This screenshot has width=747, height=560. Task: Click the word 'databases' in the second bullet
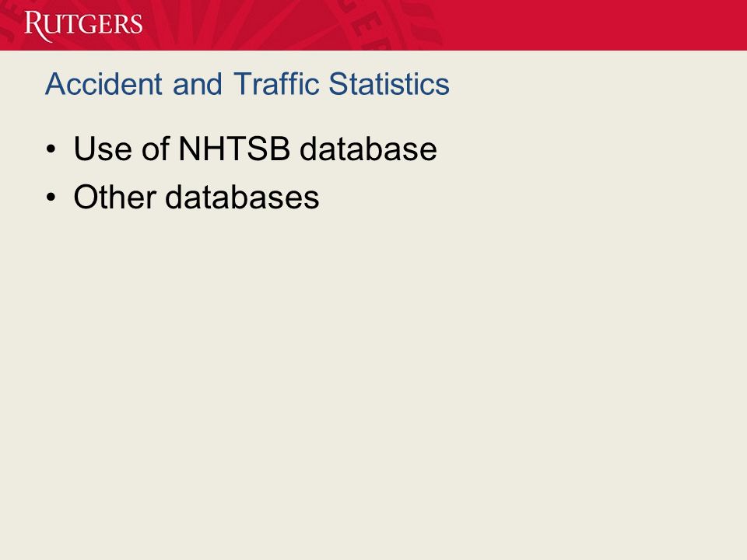tap(242, 197)
